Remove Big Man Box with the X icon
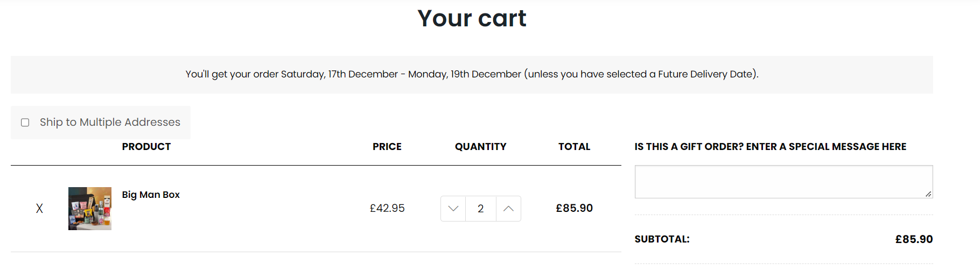Viewport: 980px width, 271px height. tap(39, 209)
